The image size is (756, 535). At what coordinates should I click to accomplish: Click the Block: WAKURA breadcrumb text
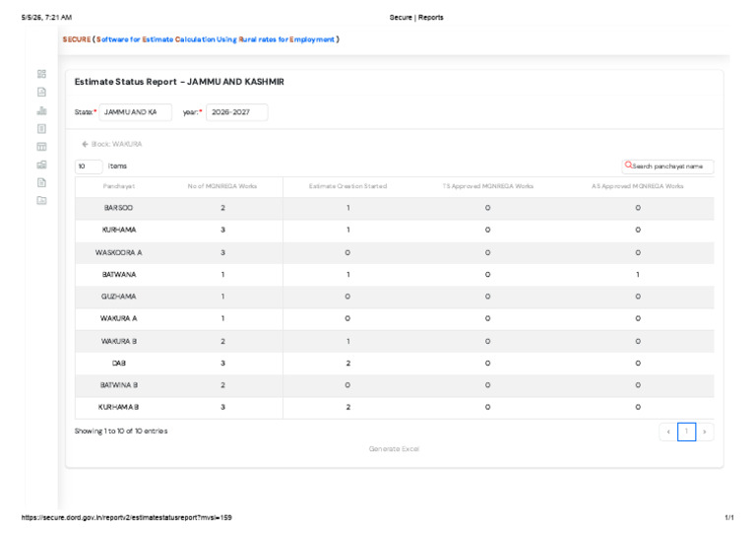tap(117, 144)
